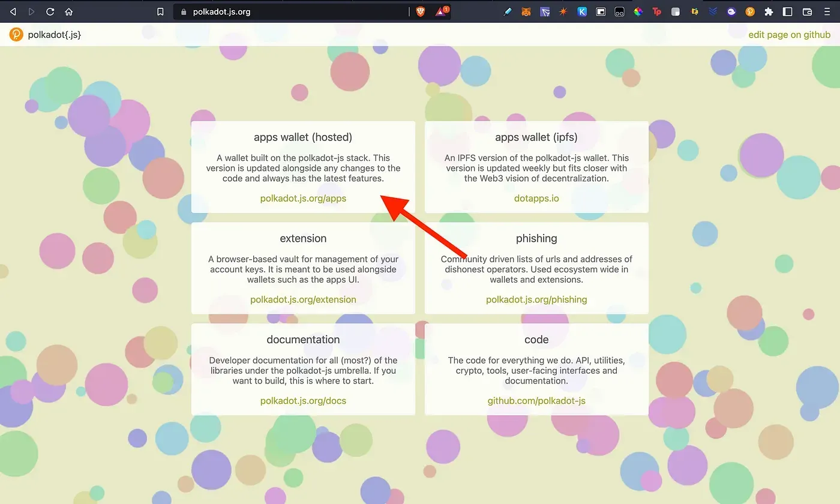Open the edit page on github link
Viewport: 840px width, 504px height.
[789, 34]
